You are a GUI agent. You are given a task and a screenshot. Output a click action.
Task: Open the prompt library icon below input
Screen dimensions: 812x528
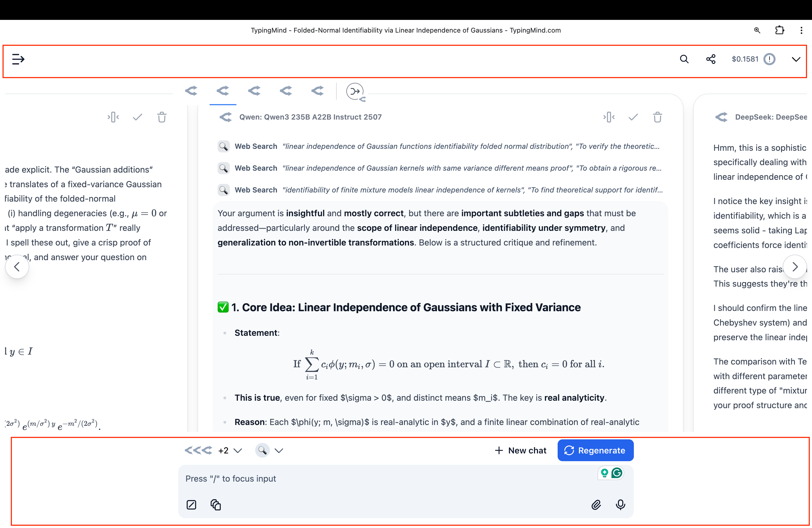click(216, 505)
